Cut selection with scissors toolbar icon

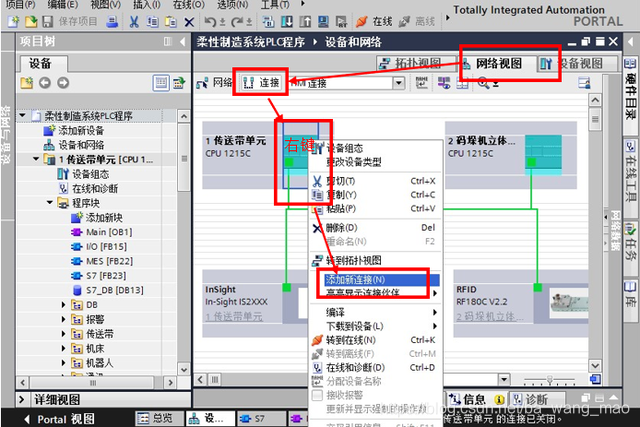click(x=134, y=22)
